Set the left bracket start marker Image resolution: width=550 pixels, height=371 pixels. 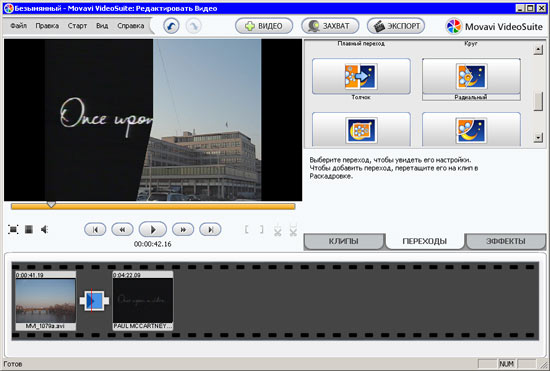click(x=247, y=230)
